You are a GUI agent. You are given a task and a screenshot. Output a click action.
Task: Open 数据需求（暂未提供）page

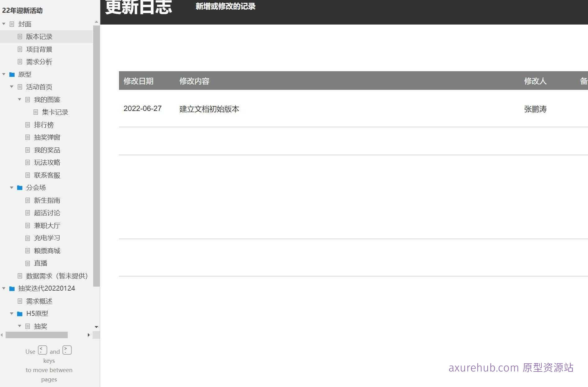click(x=57, y=276)
